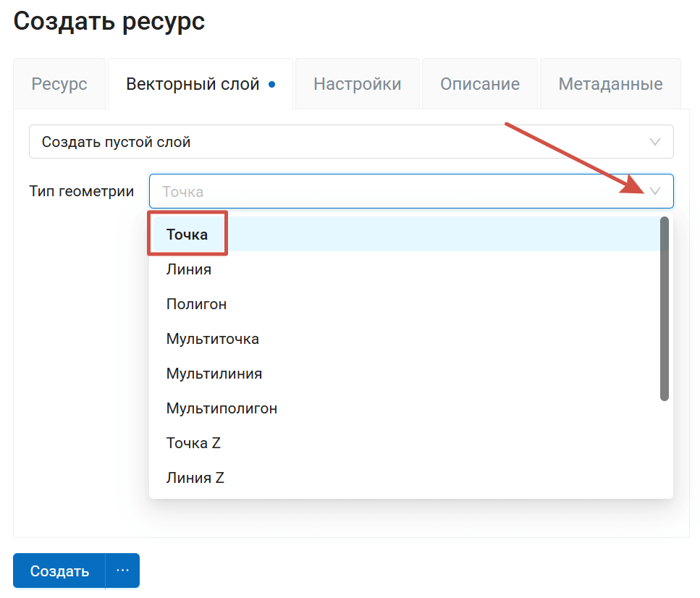700x598 pixels.
Task: Select 'Точка' geometry type
Action: [187, 233]
